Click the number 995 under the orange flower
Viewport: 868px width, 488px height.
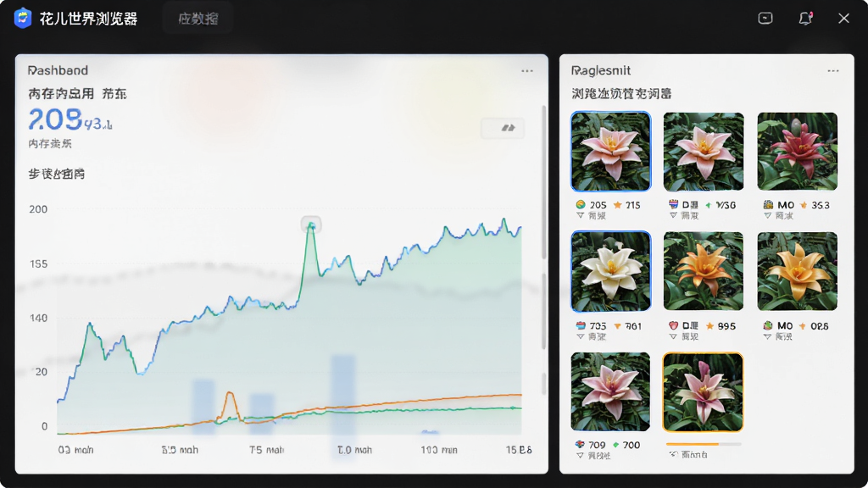click(726, 326)
